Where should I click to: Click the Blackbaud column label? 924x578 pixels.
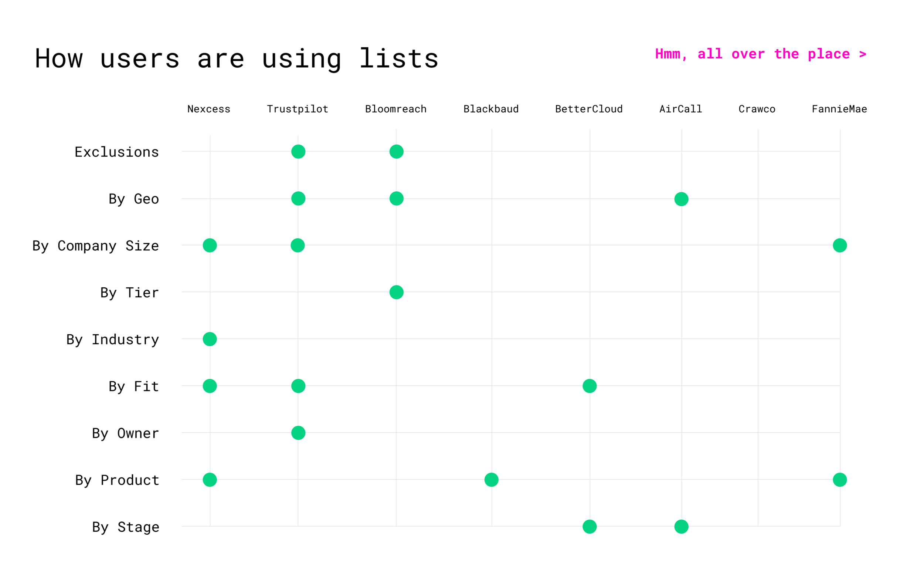(491, 109)
